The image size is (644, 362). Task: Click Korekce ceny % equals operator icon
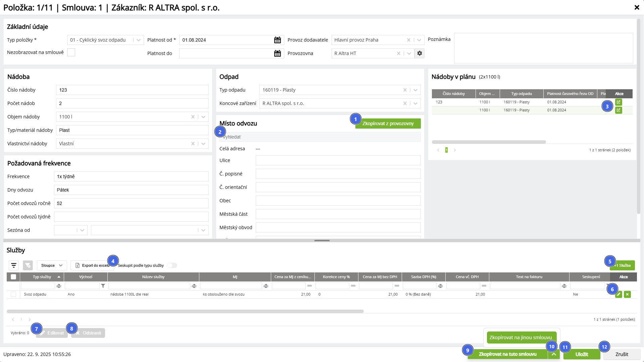coord(353,286)
